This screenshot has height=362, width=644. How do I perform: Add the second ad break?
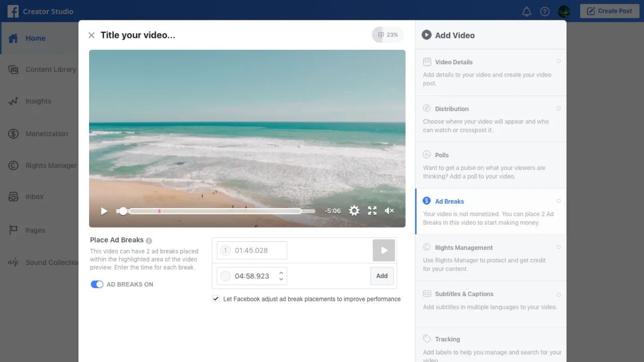click(382, 276)
